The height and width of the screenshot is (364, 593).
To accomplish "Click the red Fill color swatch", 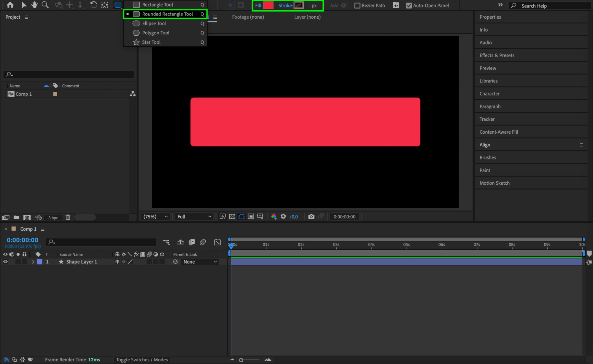I will (268, 5).
